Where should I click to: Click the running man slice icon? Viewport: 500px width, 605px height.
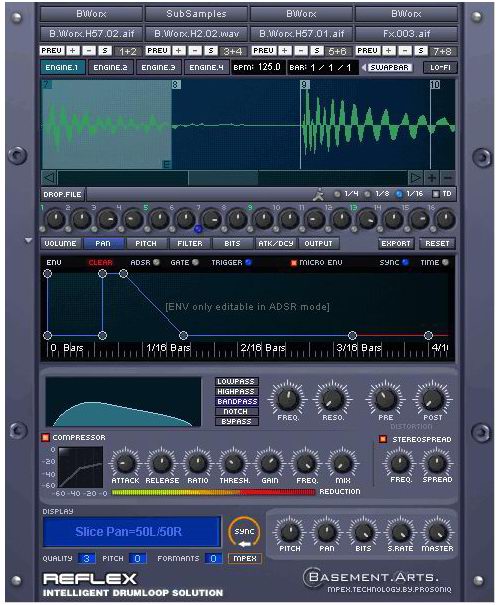coord(318,194)
